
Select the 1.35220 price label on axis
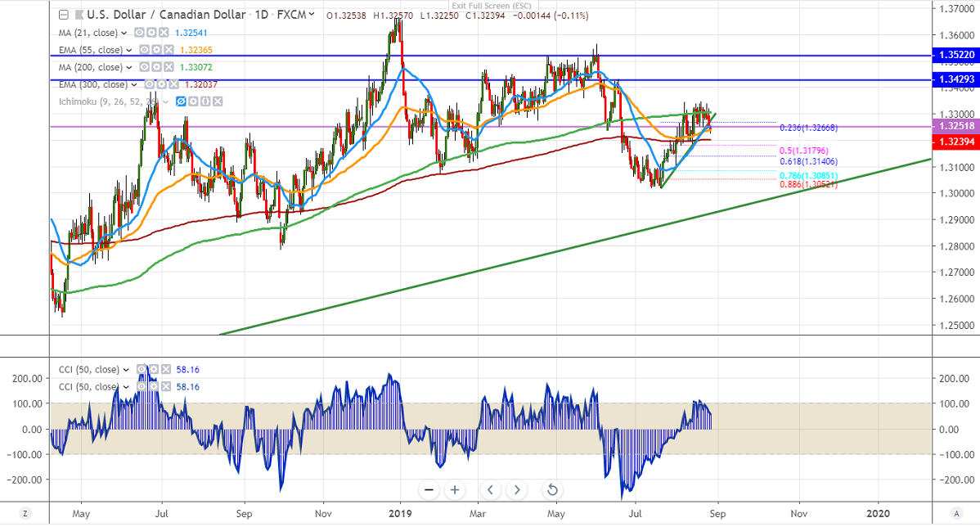tap(955, 55)
